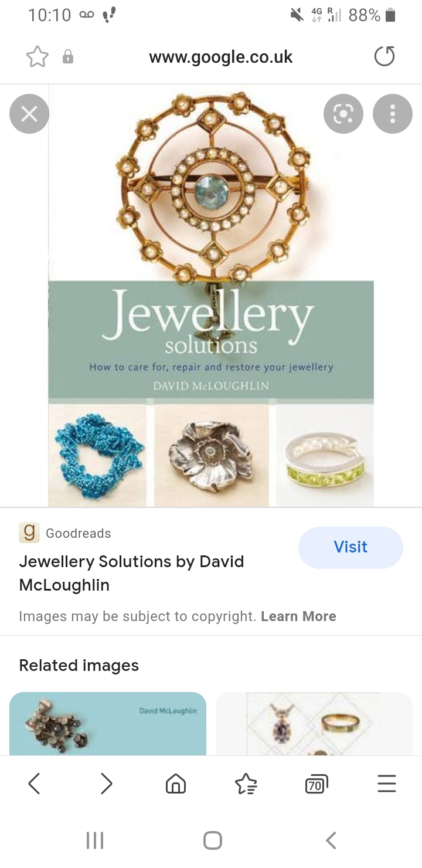This screenshot has width=422, height=868.
Task: Open the blue David McLoughlin related image
Action: coord(108,724)
